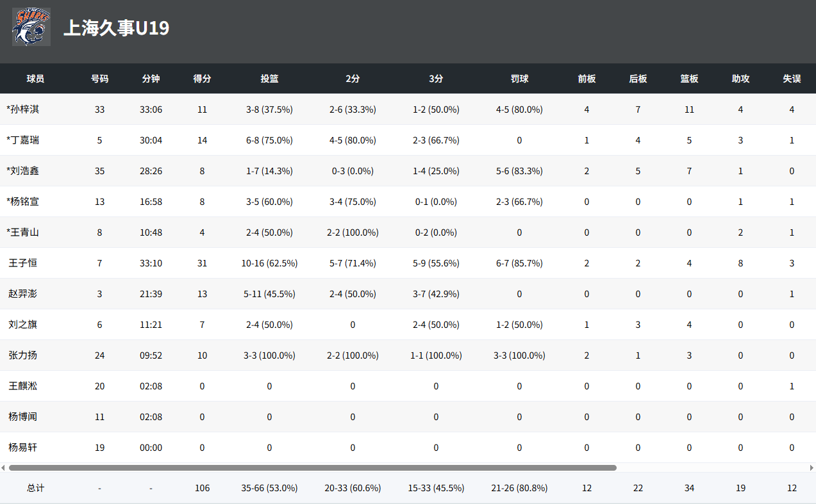Viewport: 816px width, 504px height.
Task: Open player 王子恒 name
Action: coord(22,263)
